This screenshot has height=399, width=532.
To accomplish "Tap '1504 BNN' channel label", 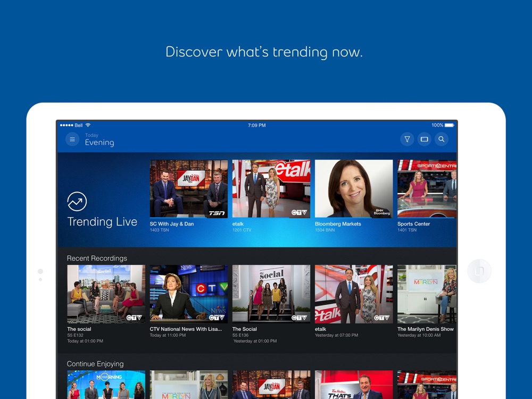I will click(325, 230).
